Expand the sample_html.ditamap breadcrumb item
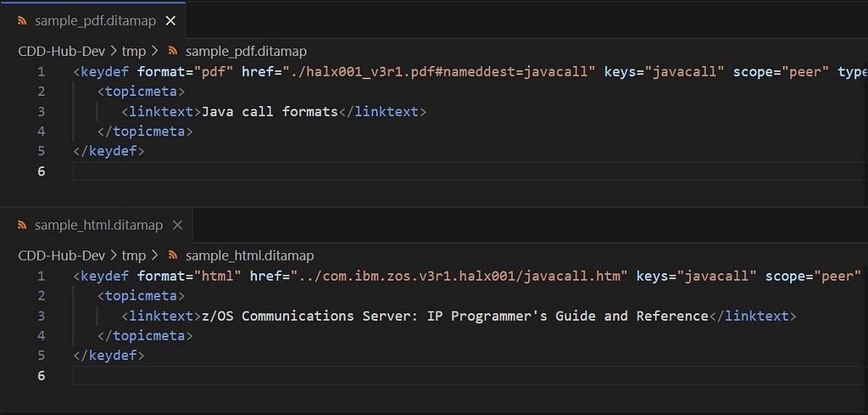 click(x=249, y=255)
